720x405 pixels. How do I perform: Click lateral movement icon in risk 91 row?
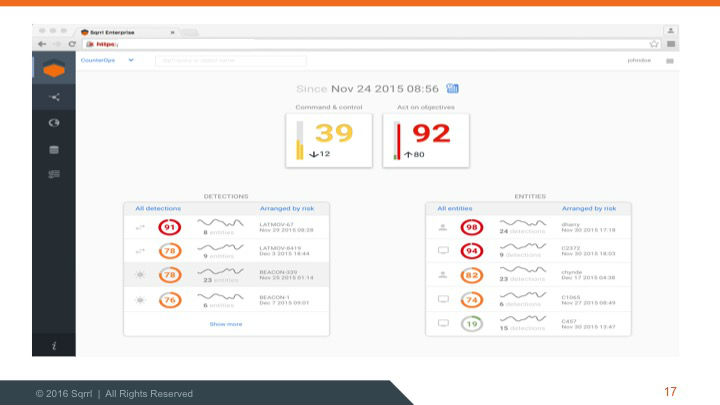click(x=140, y=227)
